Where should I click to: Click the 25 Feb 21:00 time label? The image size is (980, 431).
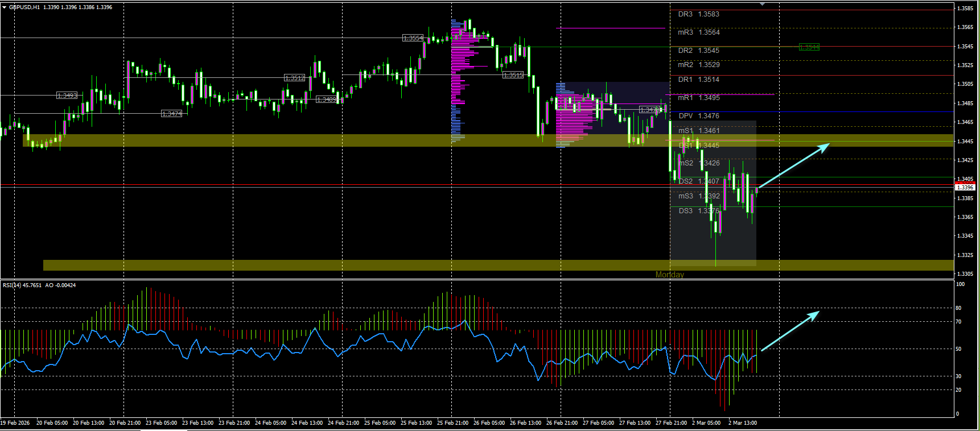tap(452, 423)
